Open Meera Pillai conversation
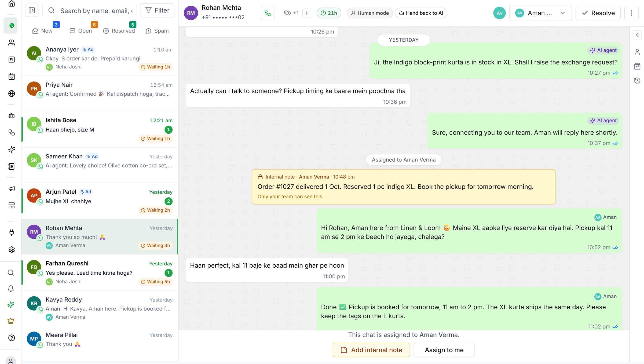The image size is (644, 364). (x=100, y=344)
